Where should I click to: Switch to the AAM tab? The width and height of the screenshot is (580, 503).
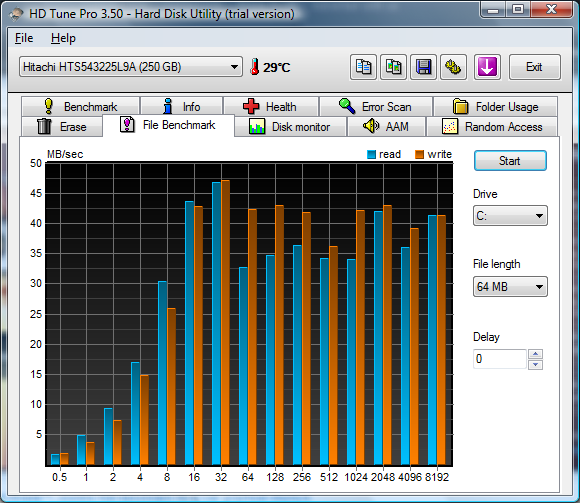pos(387,126)
